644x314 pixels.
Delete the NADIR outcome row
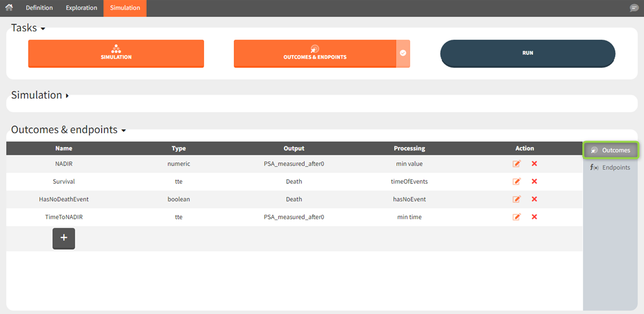pyautogui.click(x=534, y=164)
